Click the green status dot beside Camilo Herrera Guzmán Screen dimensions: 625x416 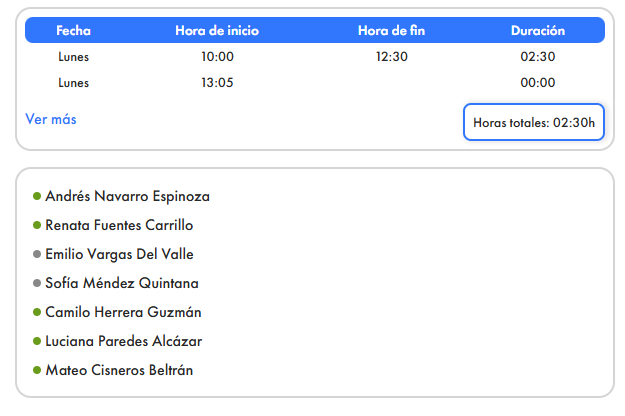coord(37,312)
